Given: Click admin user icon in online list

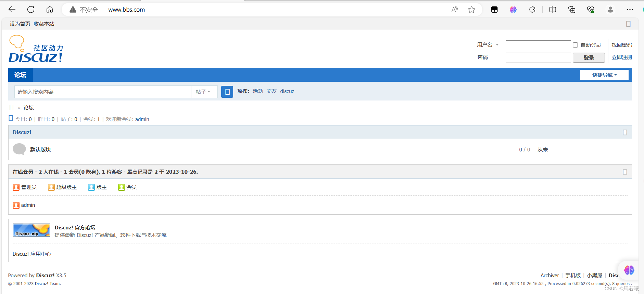Looking at the screenshot, I should point(16,205).
